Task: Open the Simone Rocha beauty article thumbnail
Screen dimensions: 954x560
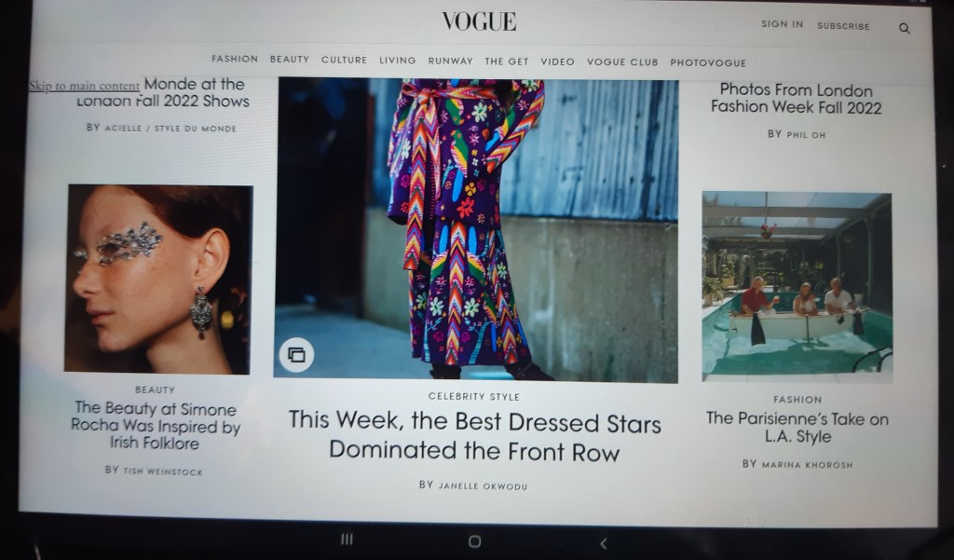Action: [158, 279]
